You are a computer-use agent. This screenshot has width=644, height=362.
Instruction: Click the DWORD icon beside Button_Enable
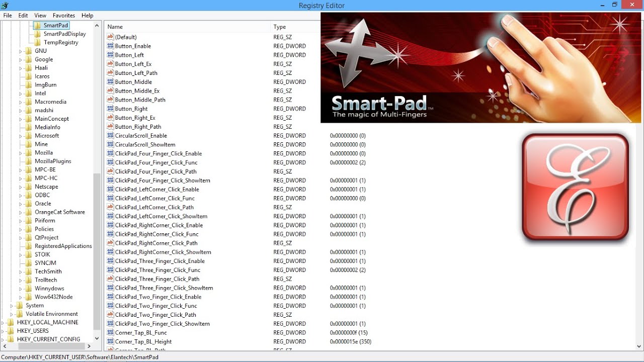click(110, 46)
